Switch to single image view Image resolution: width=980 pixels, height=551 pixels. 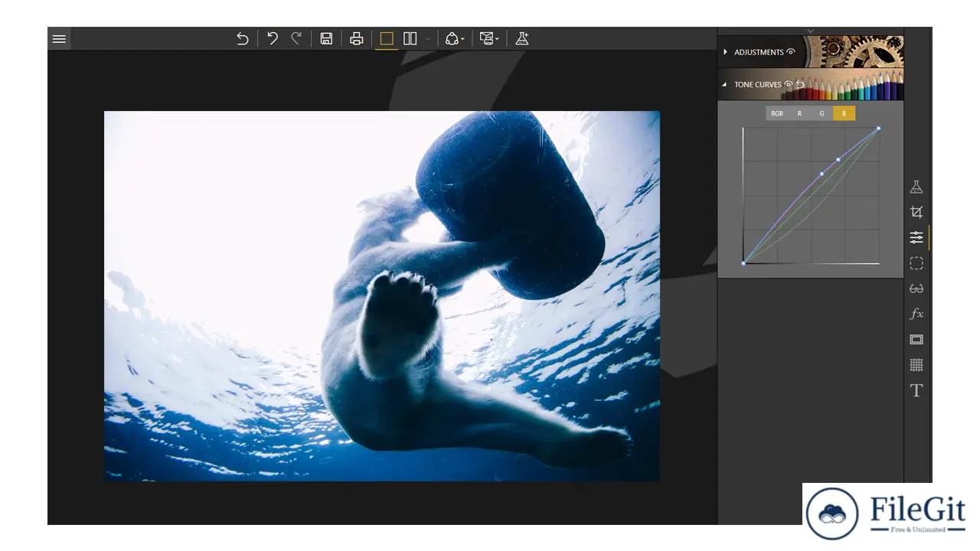point(387,38)
